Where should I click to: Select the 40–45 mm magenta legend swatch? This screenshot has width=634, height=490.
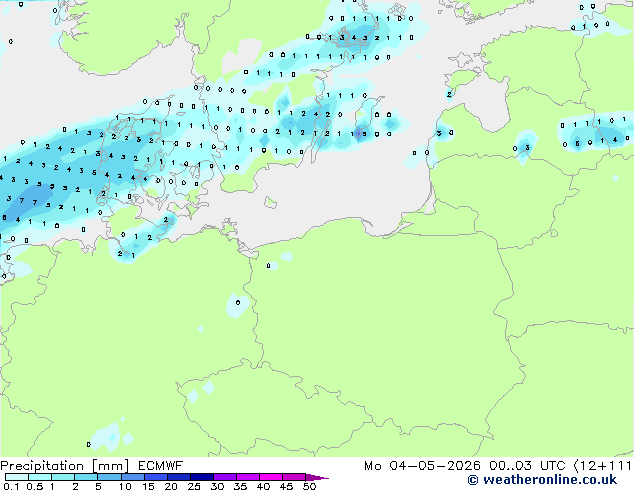tap(271, 477)
